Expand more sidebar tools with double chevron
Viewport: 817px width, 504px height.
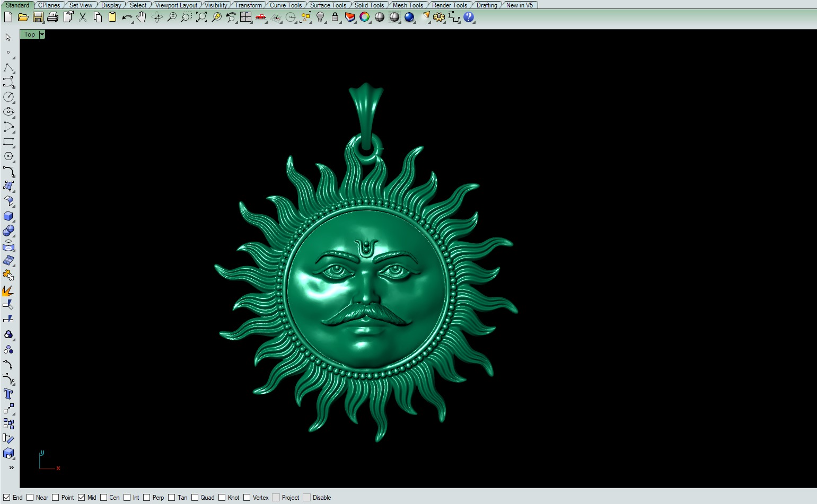pyautogui.click(x=11, y=468)
